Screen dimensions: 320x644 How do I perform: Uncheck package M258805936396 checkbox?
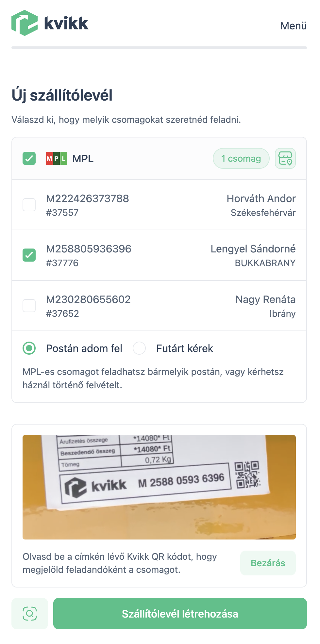29,255
